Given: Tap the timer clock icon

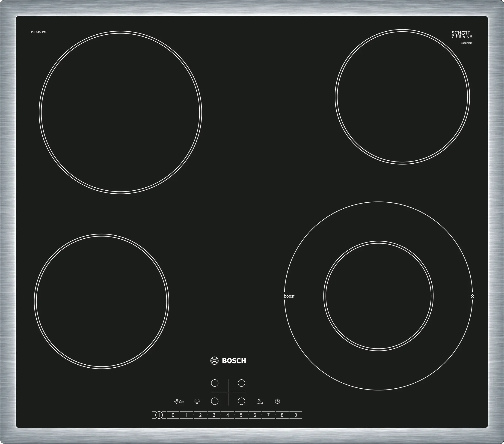Looking at the screenshot, I should coord(277,401).
